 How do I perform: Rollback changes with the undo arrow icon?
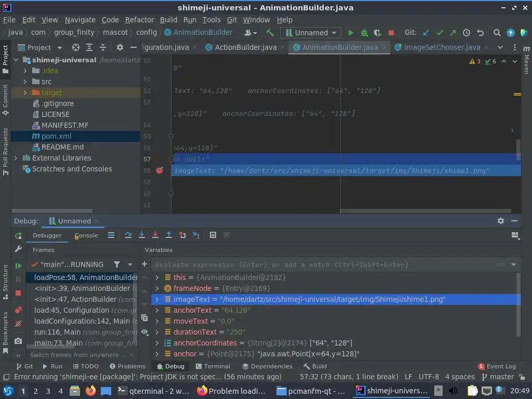click(x=480, y=33)
